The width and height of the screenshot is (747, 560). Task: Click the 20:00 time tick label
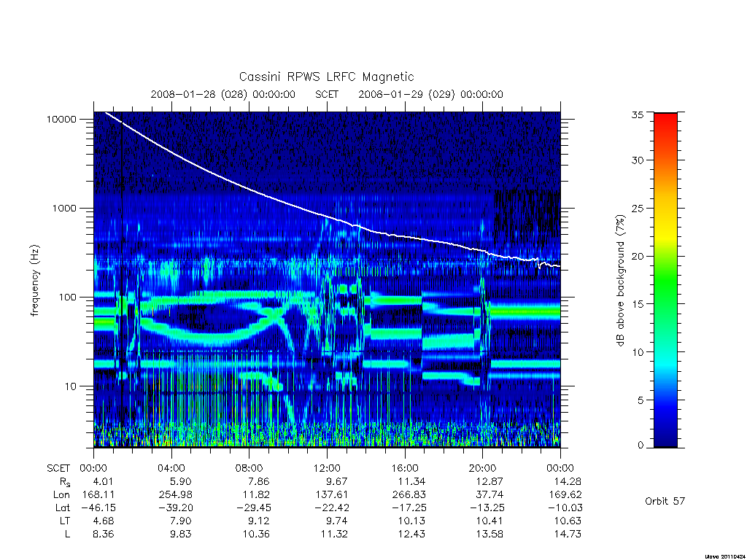click(x=483, y=468)
